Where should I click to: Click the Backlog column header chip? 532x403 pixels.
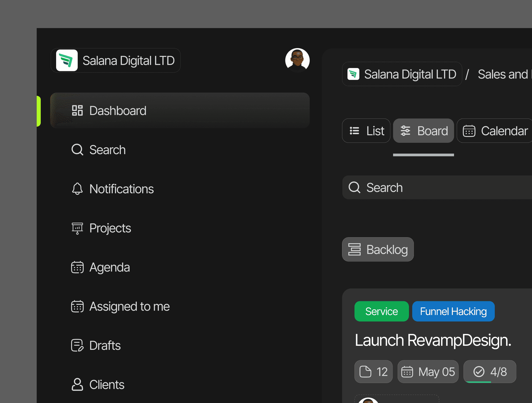(x=378, y=249)
